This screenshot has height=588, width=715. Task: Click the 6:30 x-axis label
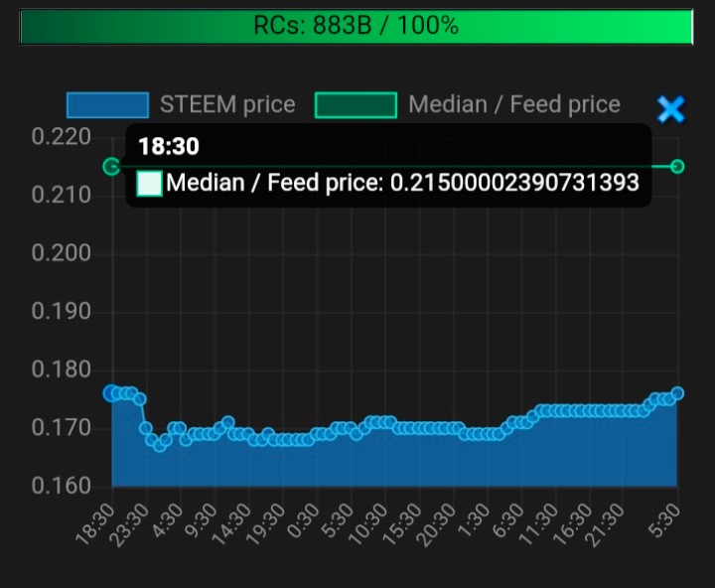[x=508, y=520]
